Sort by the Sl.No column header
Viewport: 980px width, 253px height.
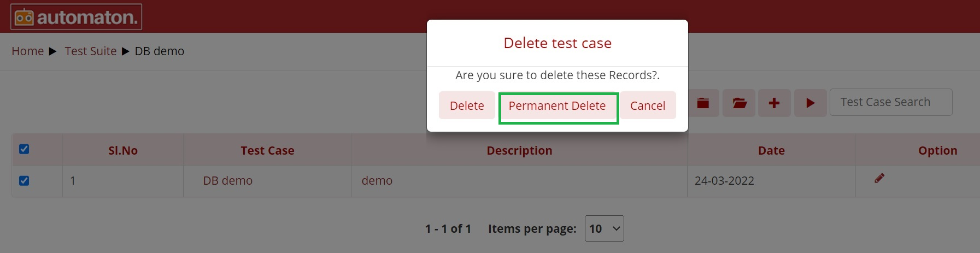tap(123, 150)
